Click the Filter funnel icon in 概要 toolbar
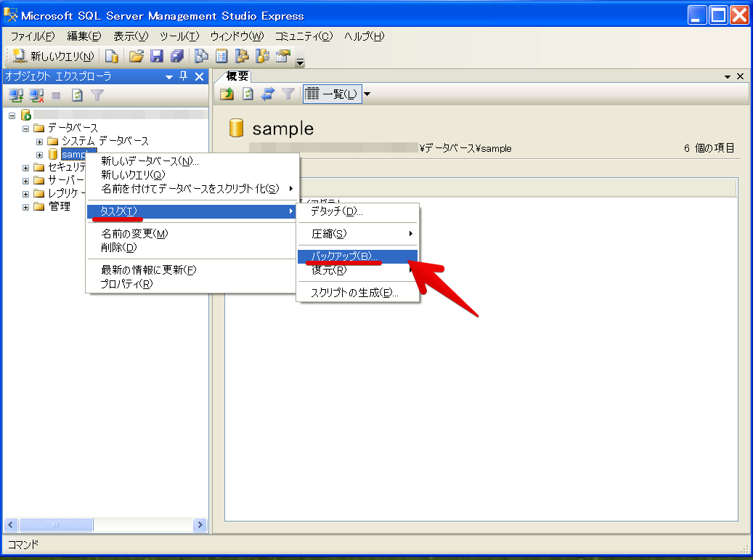The image size is (753, 560). 288,94
